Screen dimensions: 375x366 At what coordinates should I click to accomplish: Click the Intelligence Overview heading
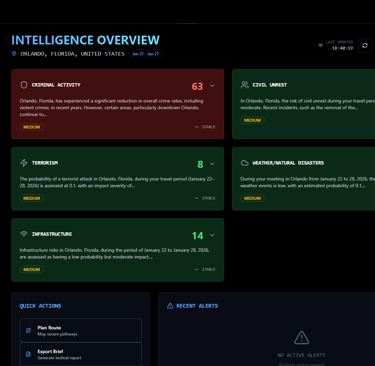click(x=86, y=40)
